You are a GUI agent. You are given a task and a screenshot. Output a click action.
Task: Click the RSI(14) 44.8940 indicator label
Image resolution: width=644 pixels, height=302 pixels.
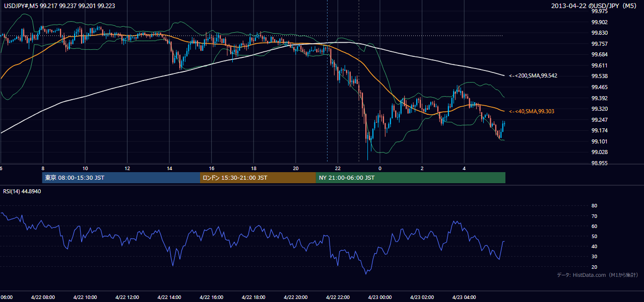click(22, 191)
